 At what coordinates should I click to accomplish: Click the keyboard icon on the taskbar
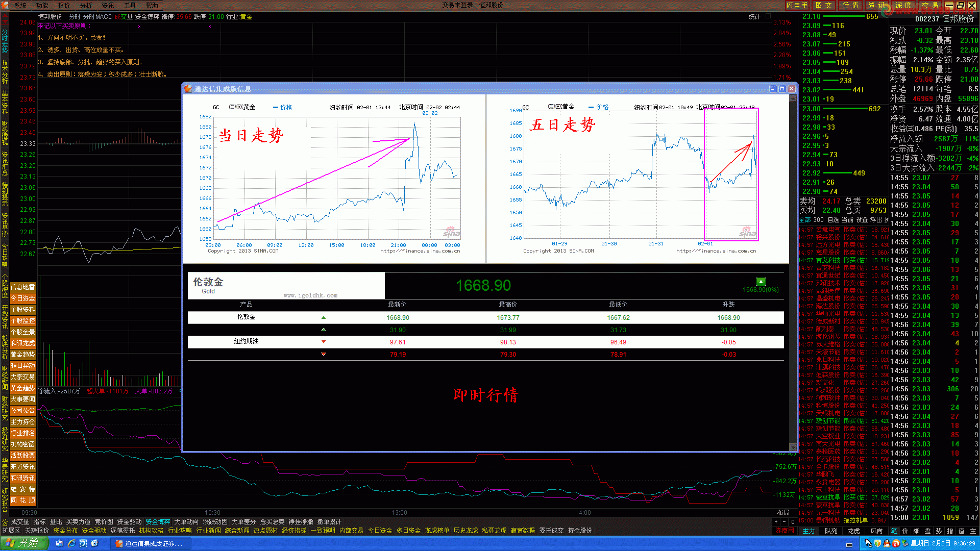click(x=849, y=544)
